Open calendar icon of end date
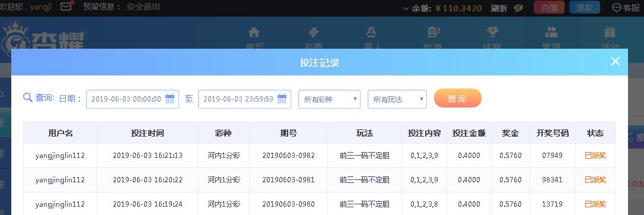Viewport: 644px width, 215px height. [282, 99]
